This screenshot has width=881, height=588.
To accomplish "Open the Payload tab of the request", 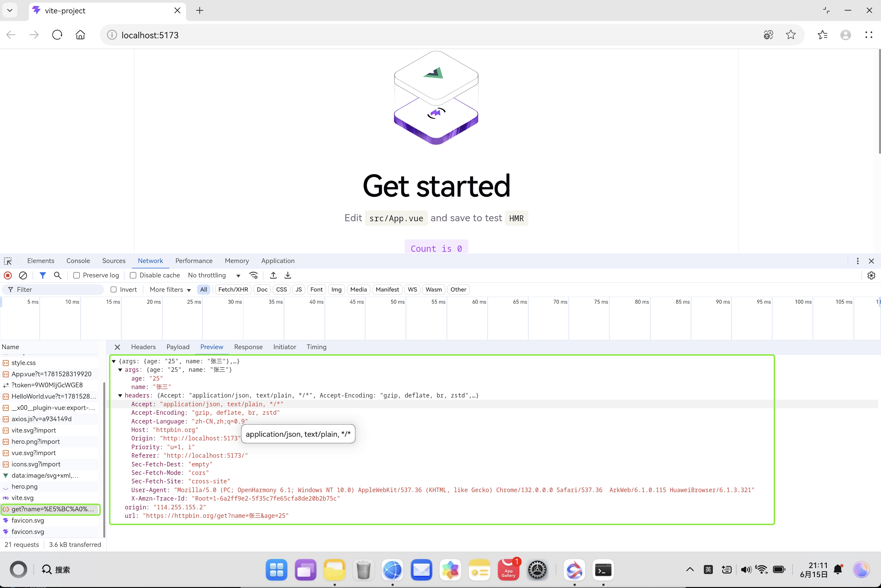I will pos(178,347).
